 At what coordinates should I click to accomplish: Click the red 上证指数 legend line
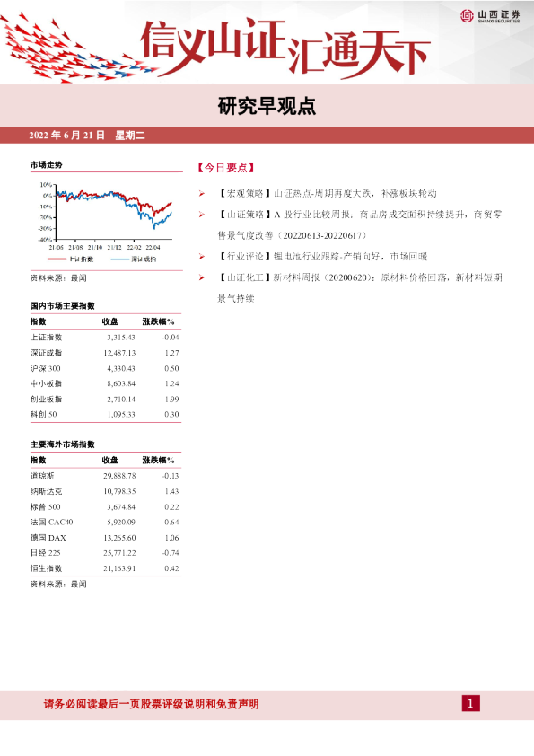click(57, 259)
